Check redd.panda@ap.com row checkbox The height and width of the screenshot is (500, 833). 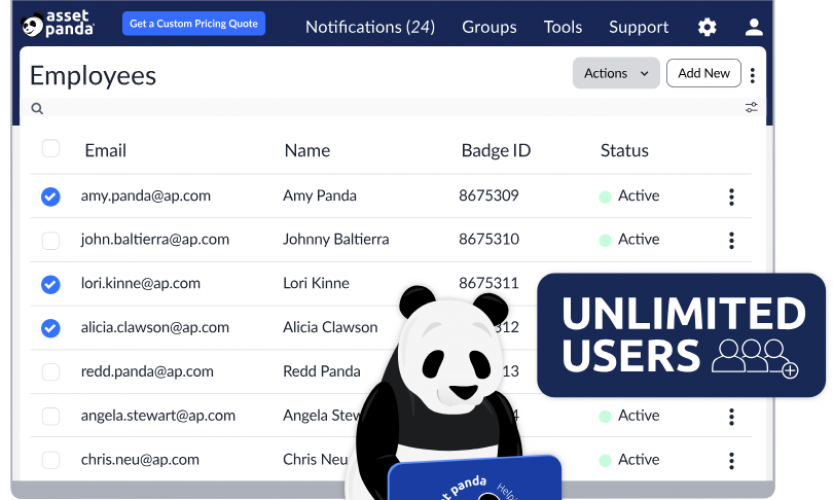pyautogui.click(x=51, y=372)
